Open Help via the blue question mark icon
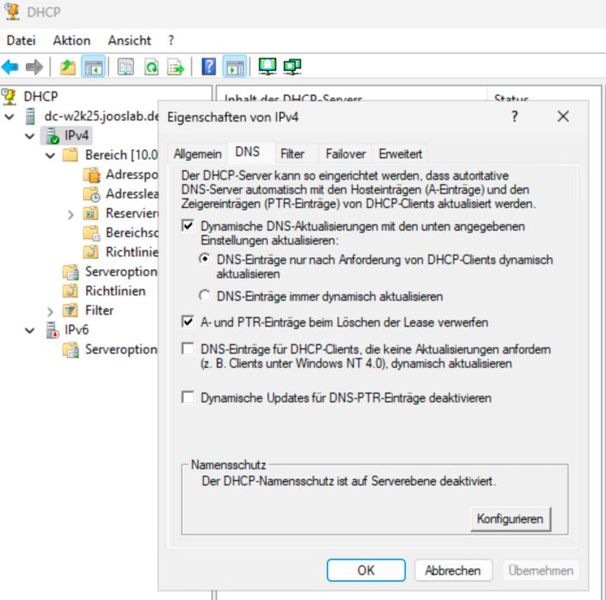This screenshot has height=600, width=606. coord(209,67)
